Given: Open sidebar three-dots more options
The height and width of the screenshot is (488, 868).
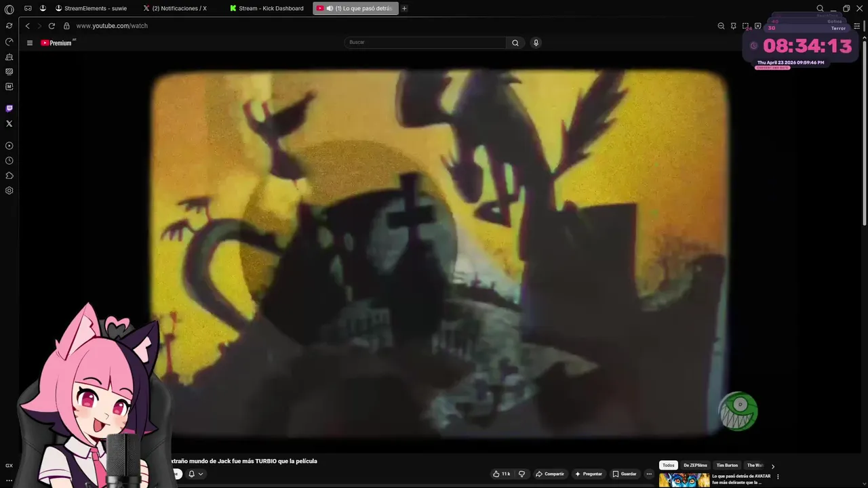Looking at the screenshot, I should tap(9, 480).
